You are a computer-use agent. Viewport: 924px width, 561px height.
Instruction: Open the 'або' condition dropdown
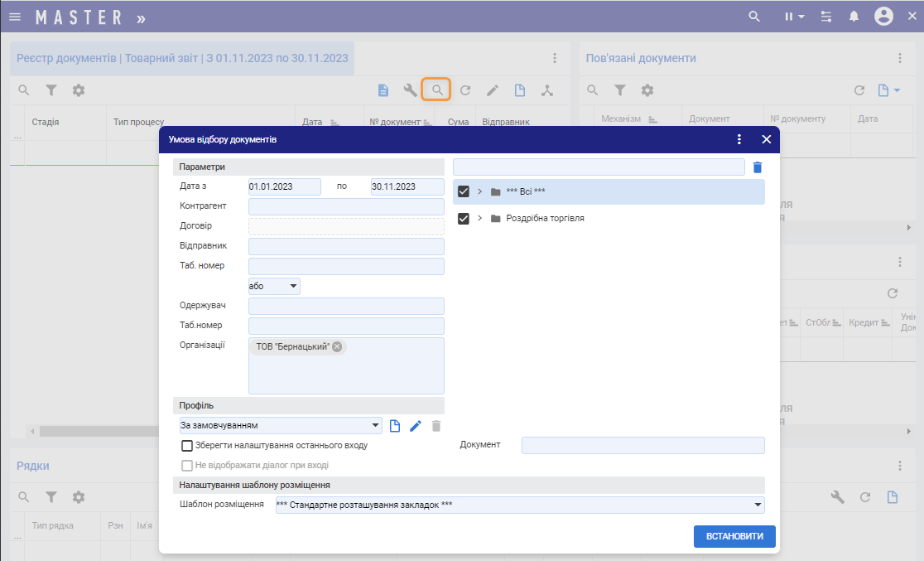pos(274,286)
